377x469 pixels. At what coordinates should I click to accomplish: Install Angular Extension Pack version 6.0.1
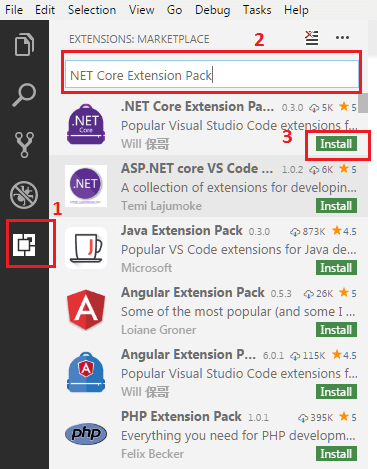pyautogui.click(x=336, y=392)
